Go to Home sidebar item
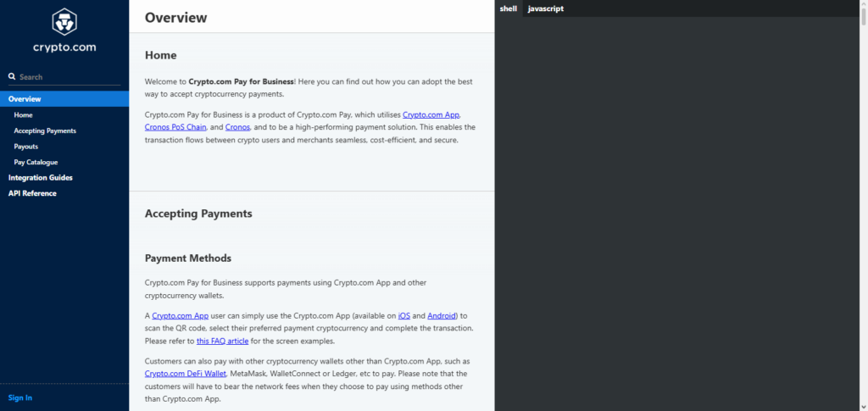Image resolution: width=868 pixels, height=411 pixels. (23, 115)
